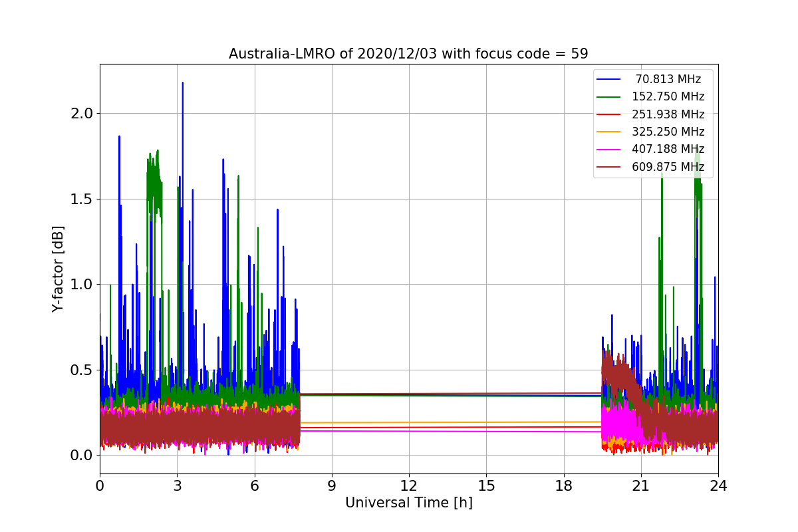Image resolution: width=798 pixels, height=532 pixels.
Task: Click the x-axis tick label '24'
Action: (x=718, y=485)
